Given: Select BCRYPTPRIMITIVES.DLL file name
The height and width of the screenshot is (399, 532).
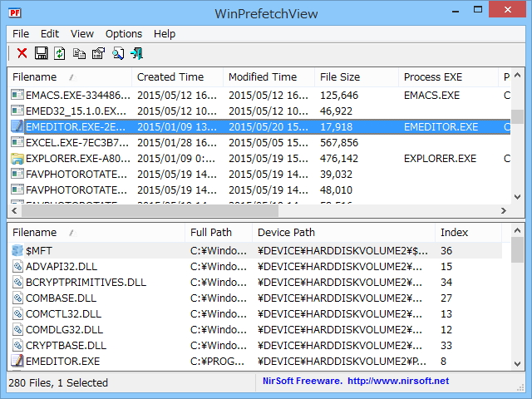Looking at the screenshot, I should point(86,283).
